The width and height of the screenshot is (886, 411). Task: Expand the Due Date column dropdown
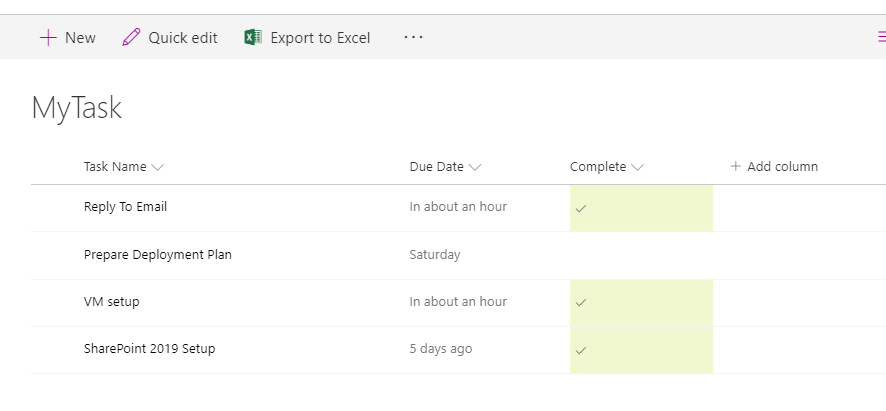coord(475,167)
